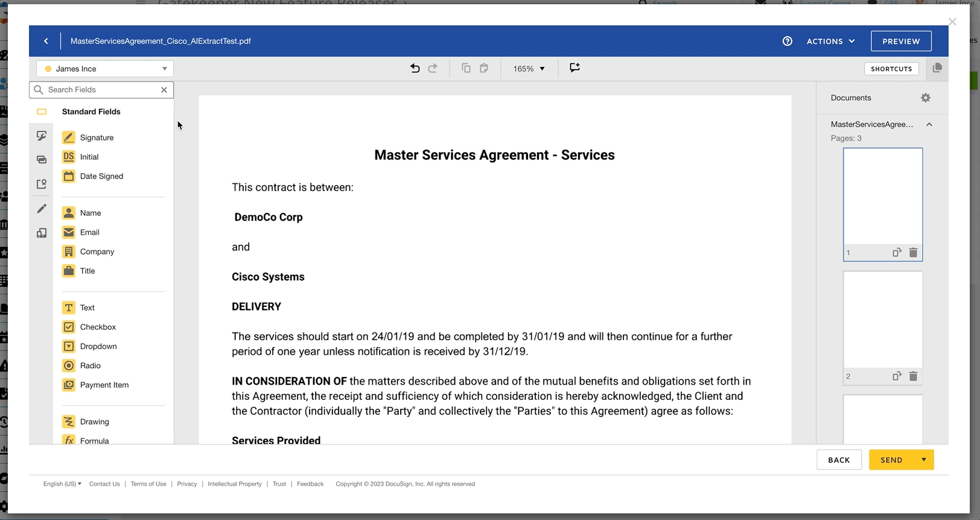Click the Pages: 3 label

pyautogui.click(x=846, y=138)
